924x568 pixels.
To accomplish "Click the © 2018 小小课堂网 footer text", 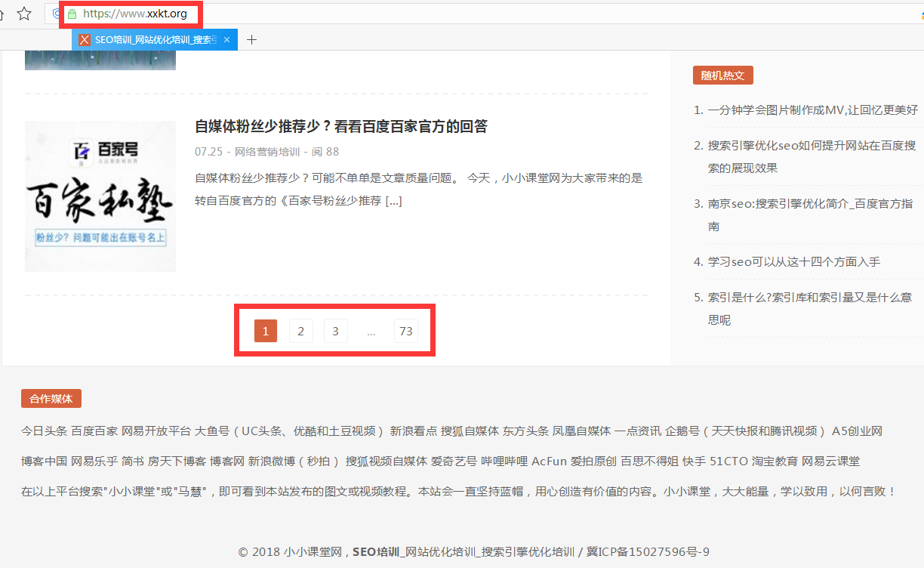I will point(291,552).
